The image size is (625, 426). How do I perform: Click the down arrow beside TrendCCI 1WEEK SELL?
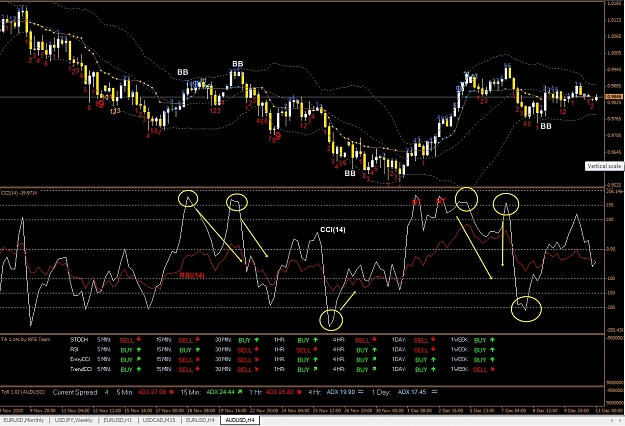point(493,369)
